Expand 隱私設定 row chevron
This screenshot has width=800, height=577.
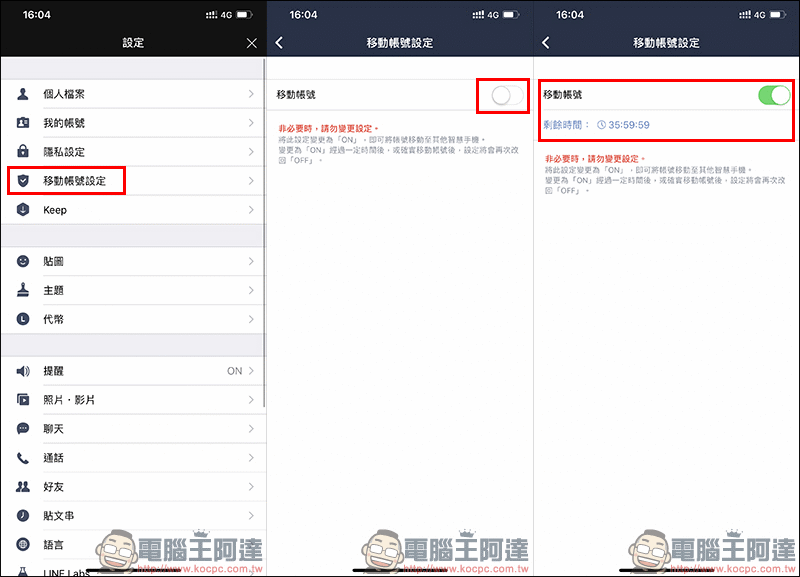(x=251, y=152)
